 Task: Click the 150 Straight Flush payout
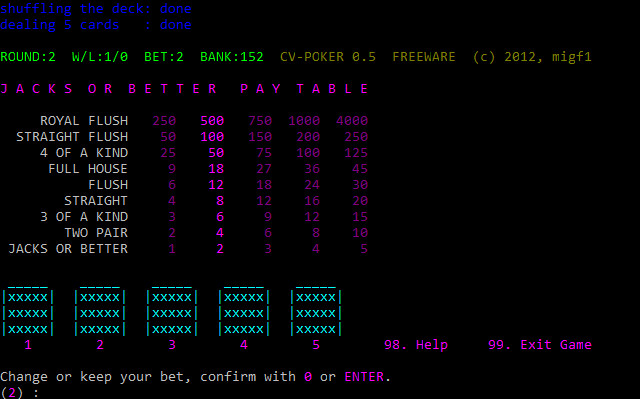[260, 137]
